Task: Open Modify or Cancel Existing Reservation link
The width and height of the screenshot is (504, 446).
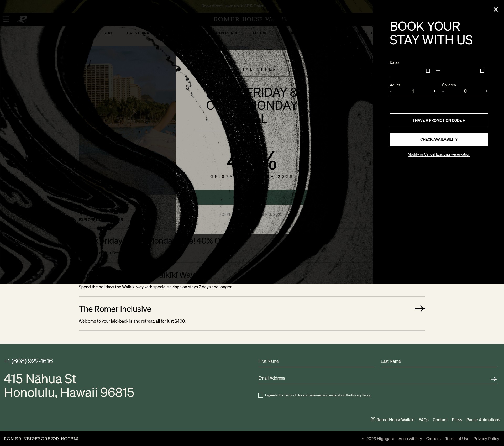Action: 439,154
